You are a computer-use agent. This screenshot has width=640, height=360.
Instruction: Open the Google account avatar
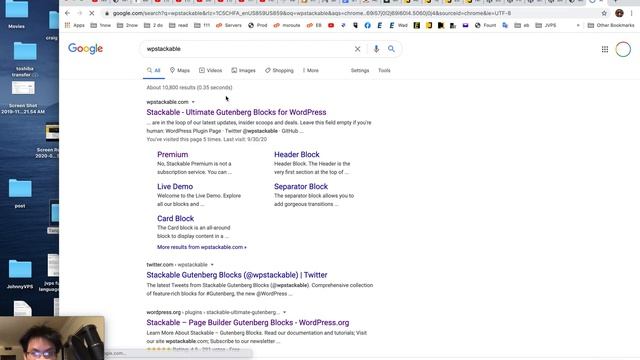623,49
